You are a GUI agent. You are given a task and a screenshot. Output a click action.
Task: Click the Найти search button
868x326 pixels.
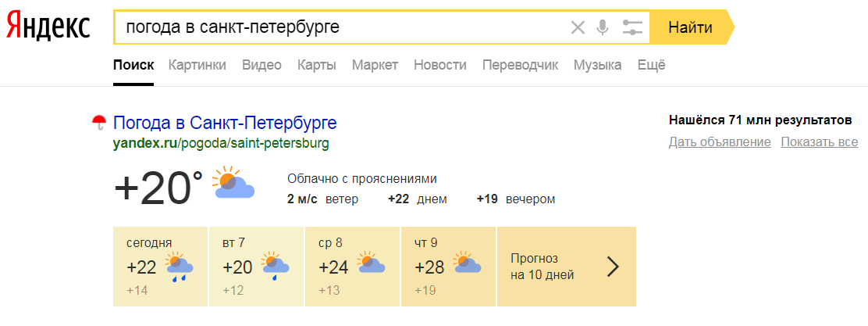690,27
